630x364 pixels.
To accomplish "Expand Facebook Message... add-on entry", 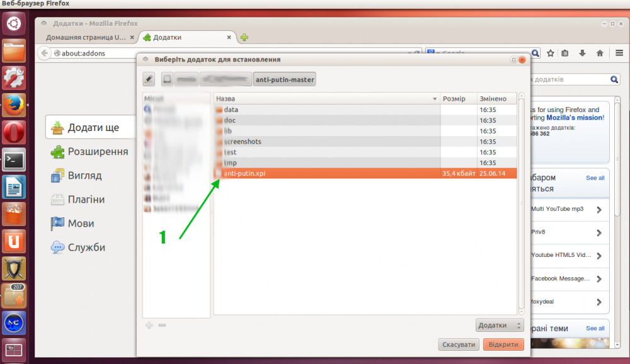I will click(x=599, y=279).
